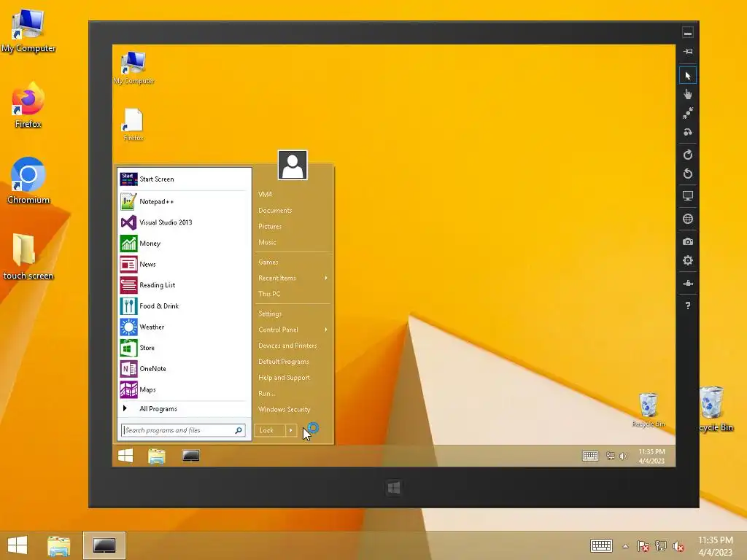Screen dimensions: 747x560
Task: Rotate the simulator clockwise
Action: point(687,155)
